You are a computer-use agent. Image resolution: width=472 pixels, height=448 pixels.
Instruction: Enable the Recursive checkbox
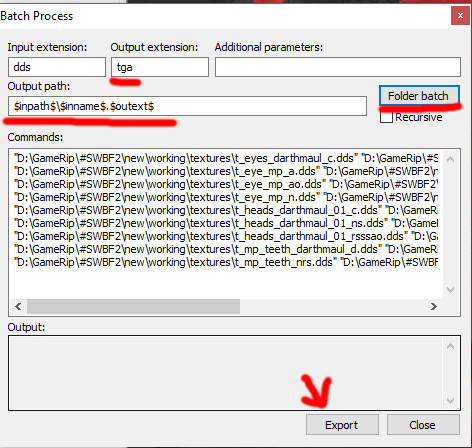(386, 117)
